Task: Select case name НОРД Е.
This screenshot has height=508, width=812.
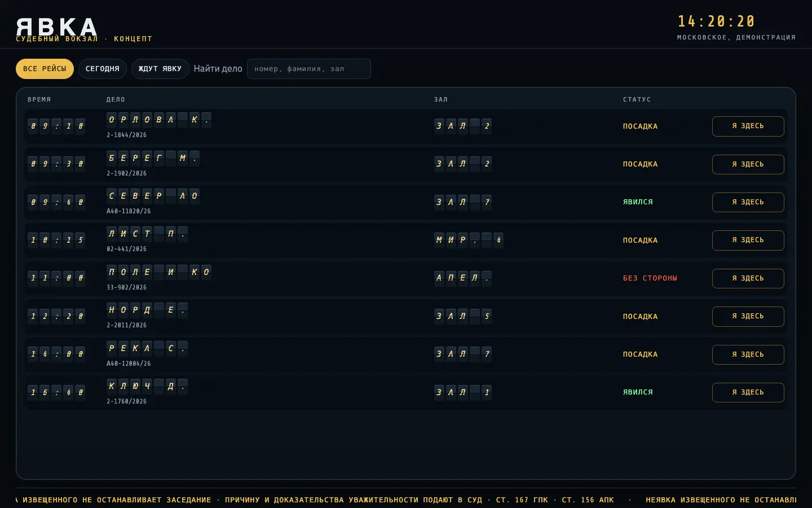Action: (x=147, y=310)
